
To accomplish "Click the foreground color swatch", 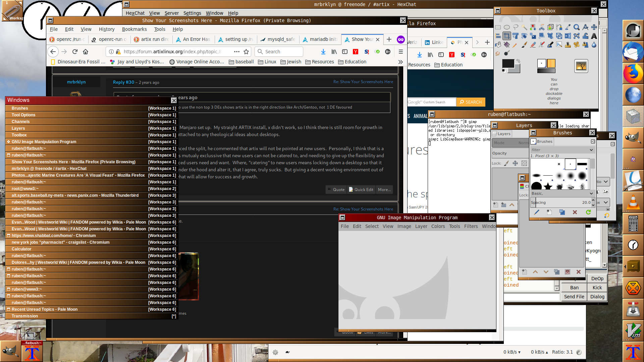I will coord(508,63).
